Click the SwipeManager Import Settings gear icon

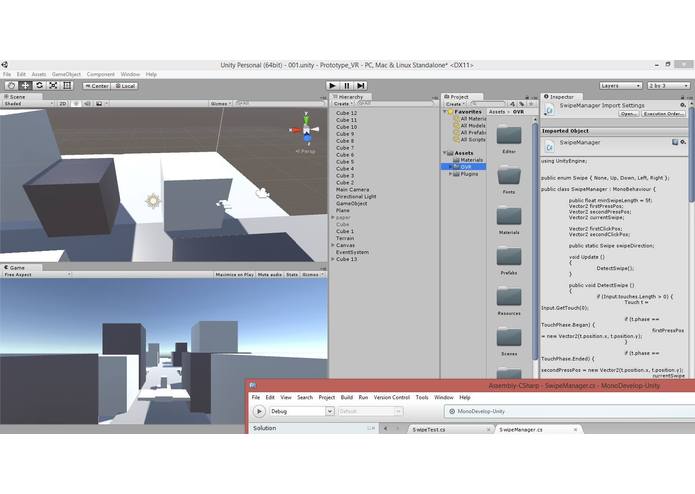point(683,105)
